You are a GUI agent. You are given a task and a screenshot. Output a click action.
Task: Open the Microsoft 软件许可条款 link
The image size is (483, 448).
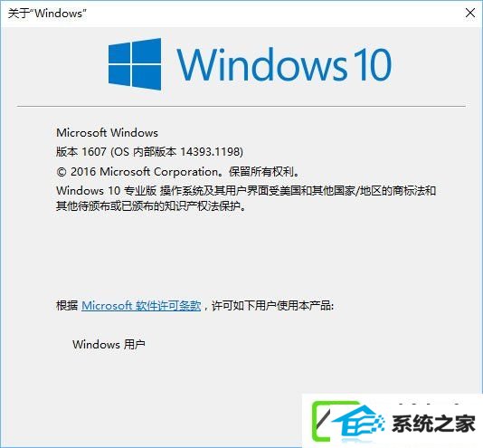click(x=141, y=306)
